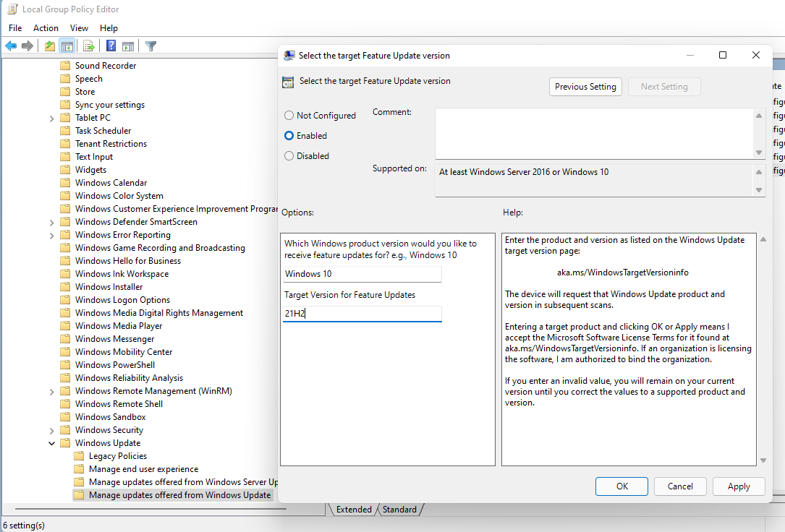Expand the Tablet PC tree node

point(51,118)
